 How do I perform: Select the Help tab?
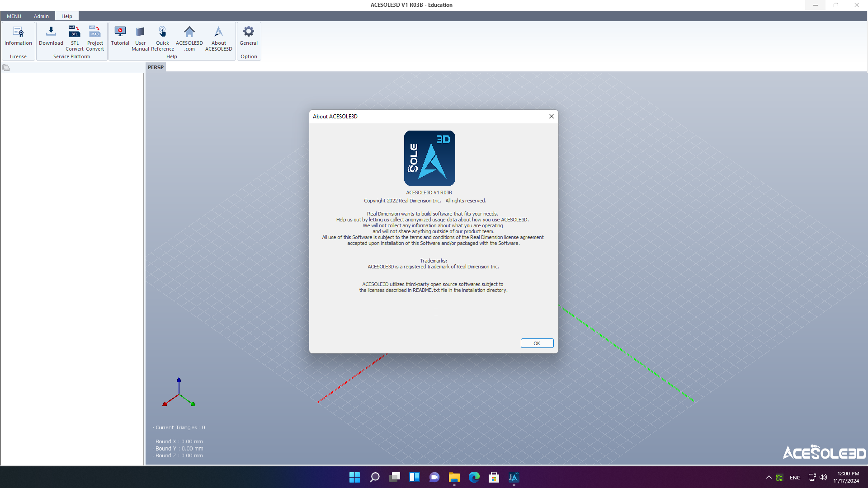pos(67,16)
